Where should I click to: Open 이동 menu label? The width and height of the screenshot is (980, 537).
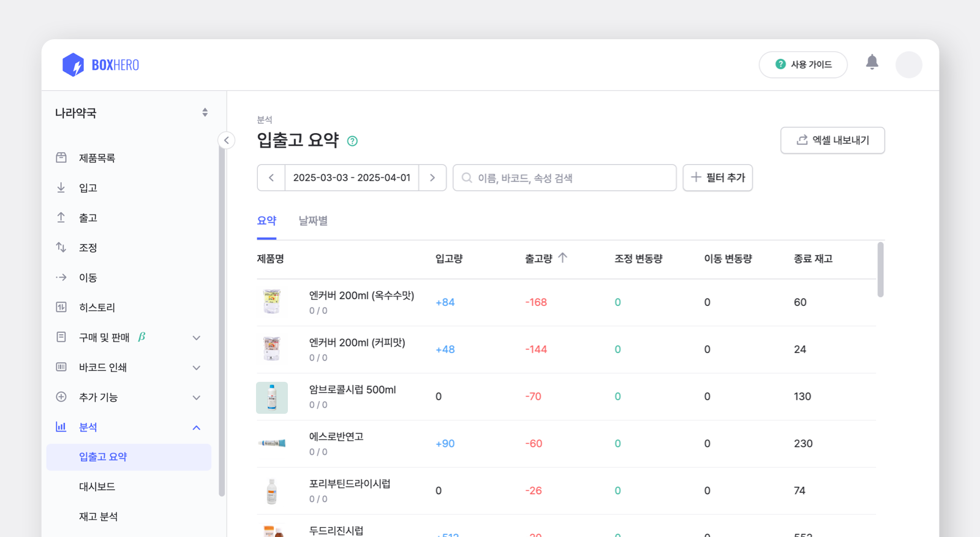88,278
